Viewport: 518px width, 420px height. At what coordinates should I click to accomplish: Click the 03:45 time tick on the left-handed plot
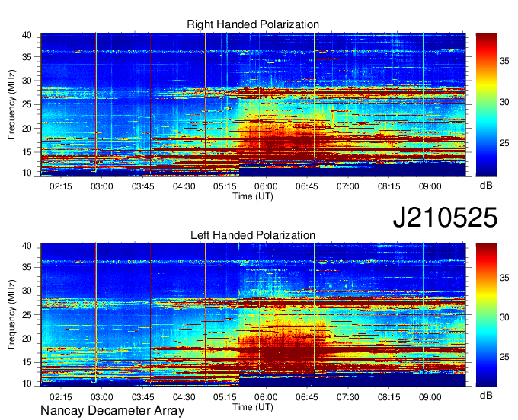(142, 397)
